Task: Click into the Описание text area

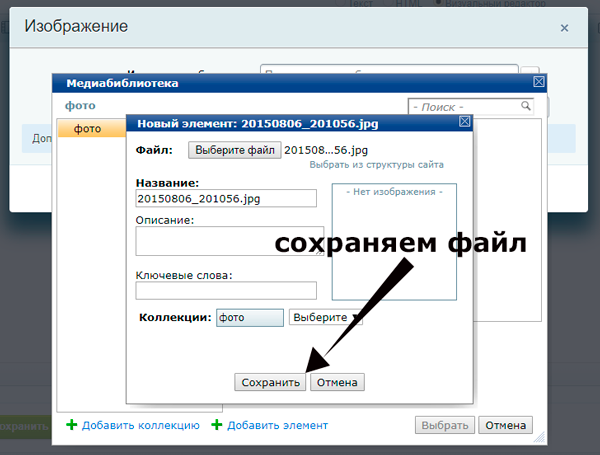Action: [x=230, y=241]
